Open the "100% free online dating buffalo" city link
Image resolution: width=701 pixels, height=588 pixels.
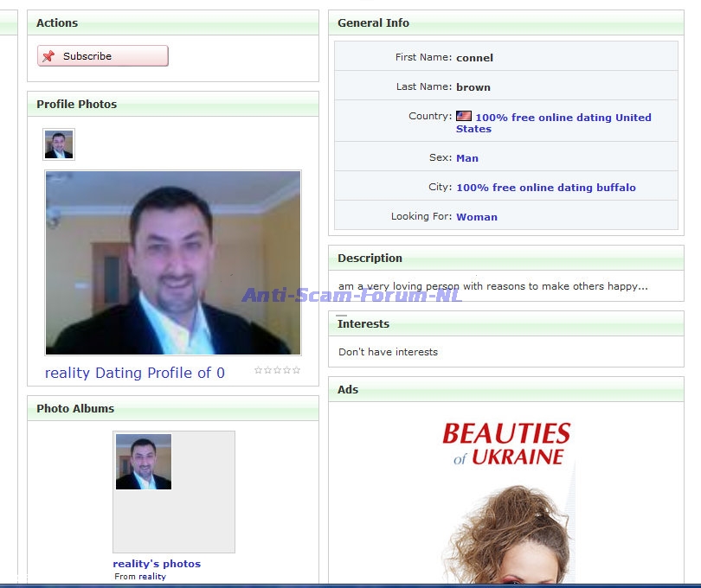[546, 188]
